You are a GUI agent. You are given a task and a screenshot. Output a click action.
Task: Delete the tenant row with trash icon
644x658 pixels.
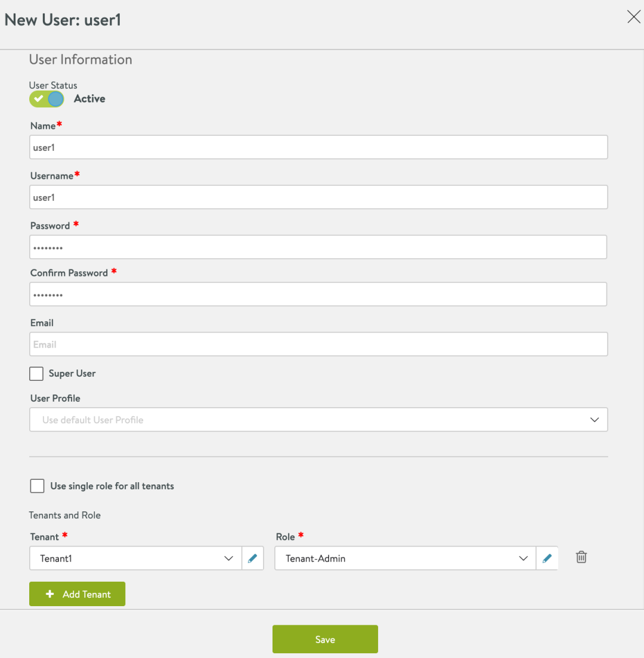[581, 557]
